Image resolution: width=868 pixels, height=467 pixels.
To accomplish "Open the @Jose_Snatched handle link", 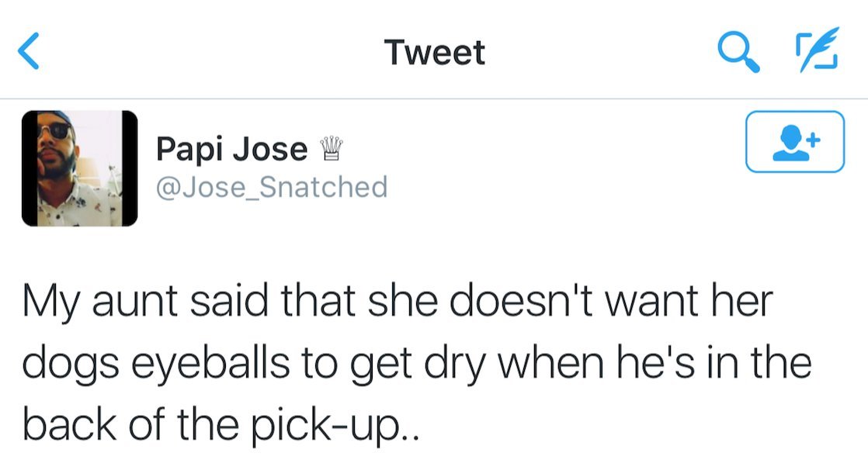I will (x=271, y=187).
